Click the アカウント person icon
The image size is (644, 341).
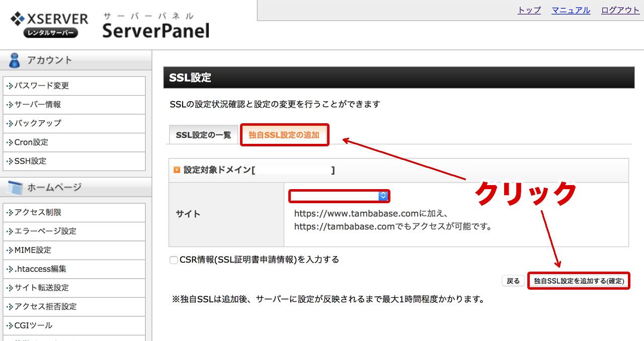point(15,60)
